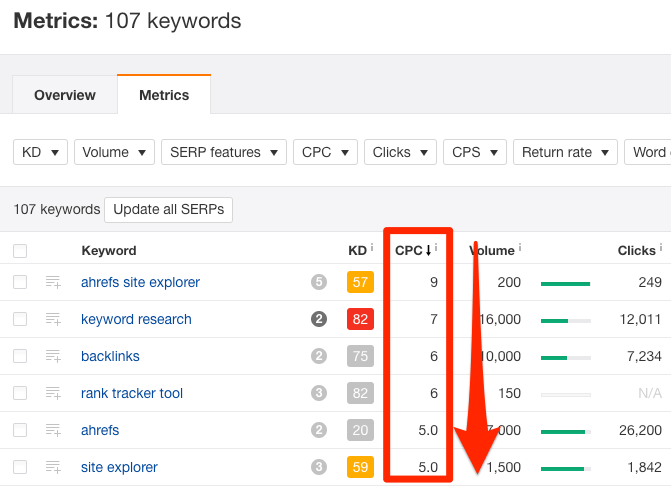The width and height of the screenshot is (671, 488).
Task: Add 'keyword research' to list icon
Action: tap(53, 319)
